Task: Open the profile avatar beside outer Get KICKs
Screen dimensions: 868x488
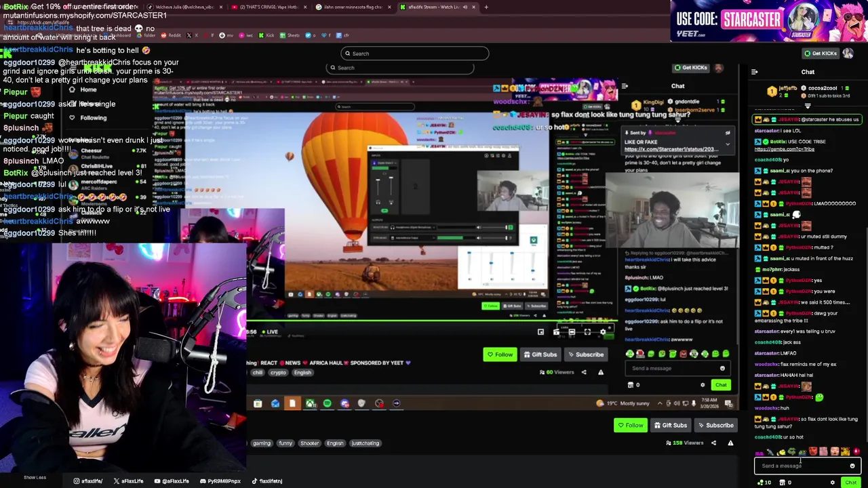Action: (x=848, y=53)
